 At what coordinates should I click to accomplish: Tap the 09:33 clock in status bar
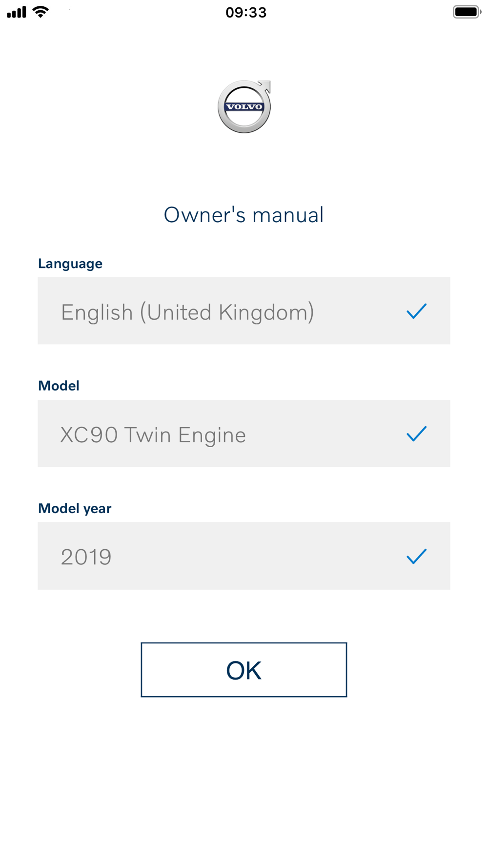tap(246, 12)
